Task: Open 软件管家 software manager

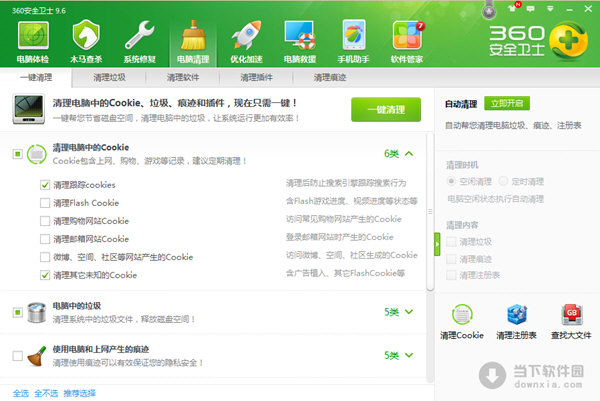Action: coord(407,42)
